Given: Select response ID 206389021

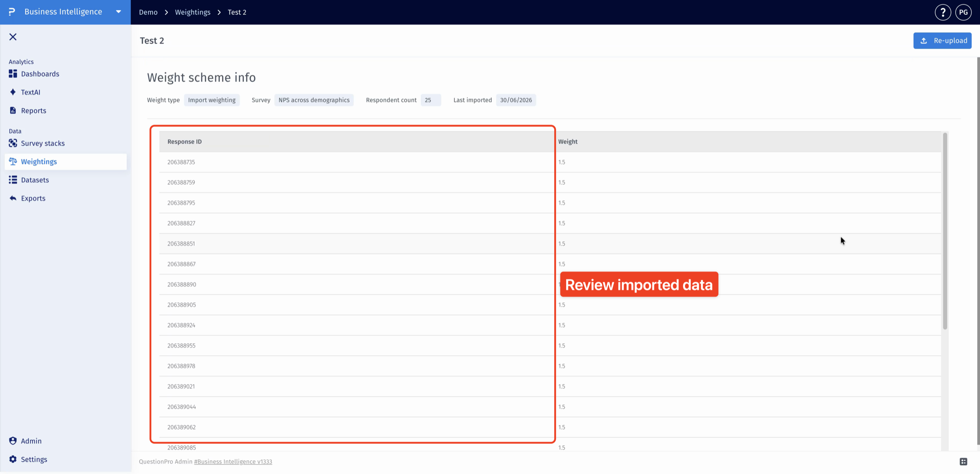Looking at the screenshot, I should pos(181,387).
